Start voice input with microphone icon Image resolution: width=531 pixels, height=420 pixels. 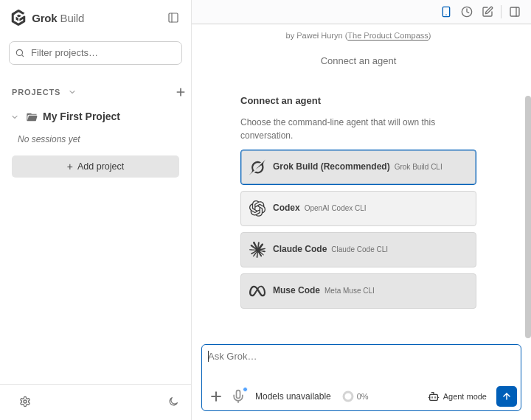tap(238, 396)
